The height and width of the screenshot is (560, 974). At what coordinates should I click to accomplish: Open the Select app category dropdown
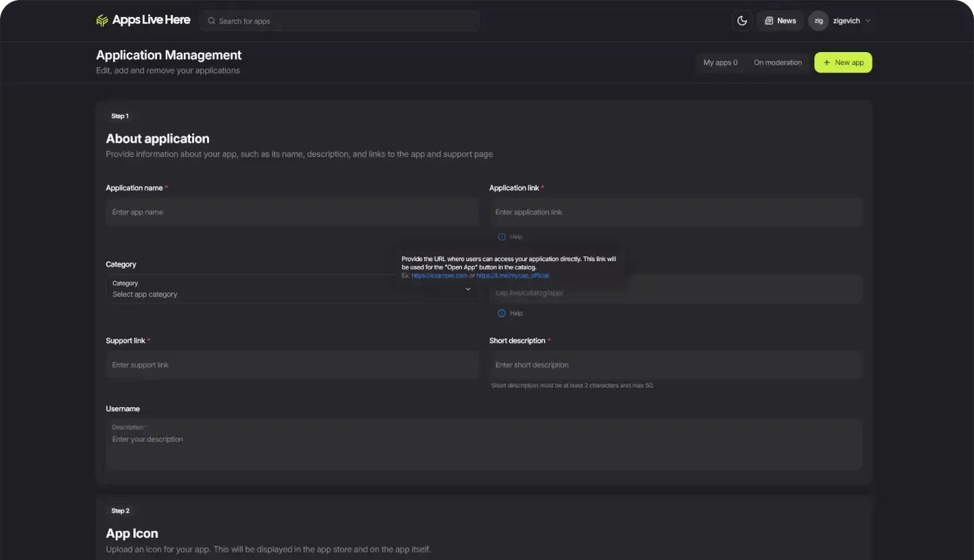coord(284,289)
